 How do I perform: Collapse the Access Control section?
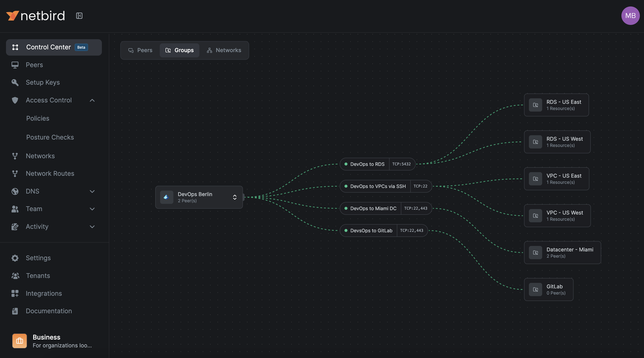pyautogui.click(x=92, y=100)
